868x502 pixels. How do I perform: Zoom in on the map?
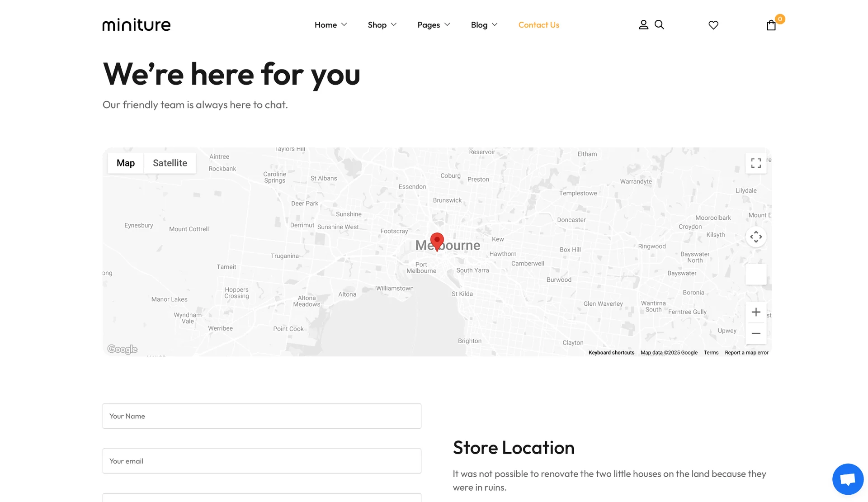(756, 312)
